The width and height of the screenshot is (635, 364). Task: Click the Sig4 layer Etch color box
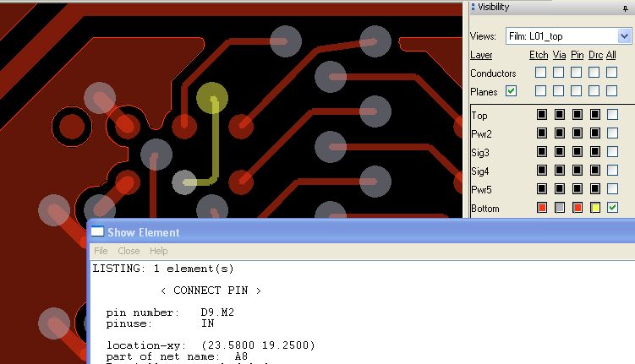(542, 171)
